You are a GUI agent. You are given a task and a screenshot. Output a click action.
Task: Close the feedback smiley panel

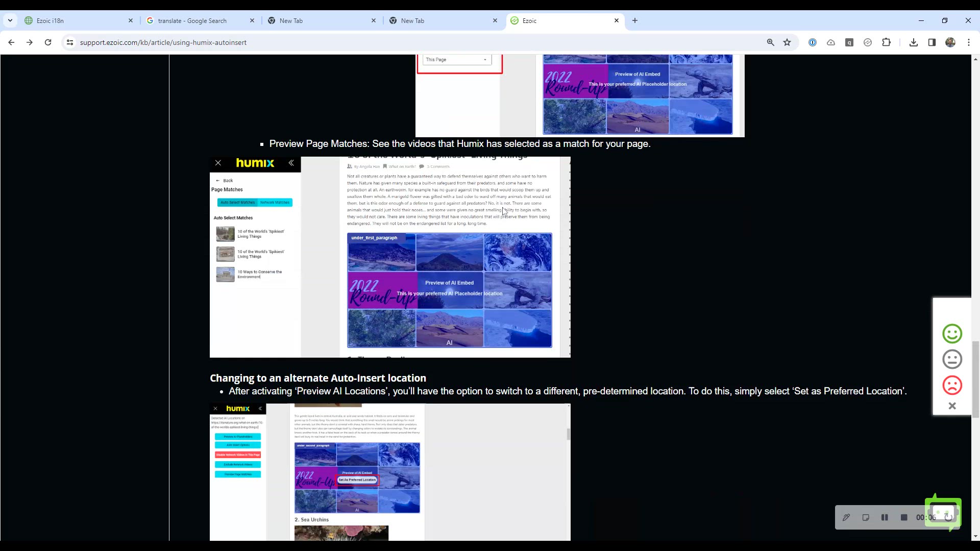point(952,406)
